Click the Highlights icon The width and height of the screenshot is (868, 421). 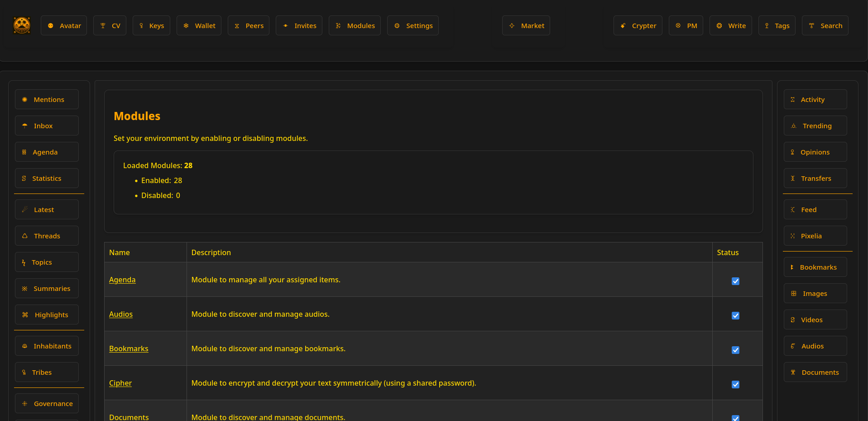(25, 315)
